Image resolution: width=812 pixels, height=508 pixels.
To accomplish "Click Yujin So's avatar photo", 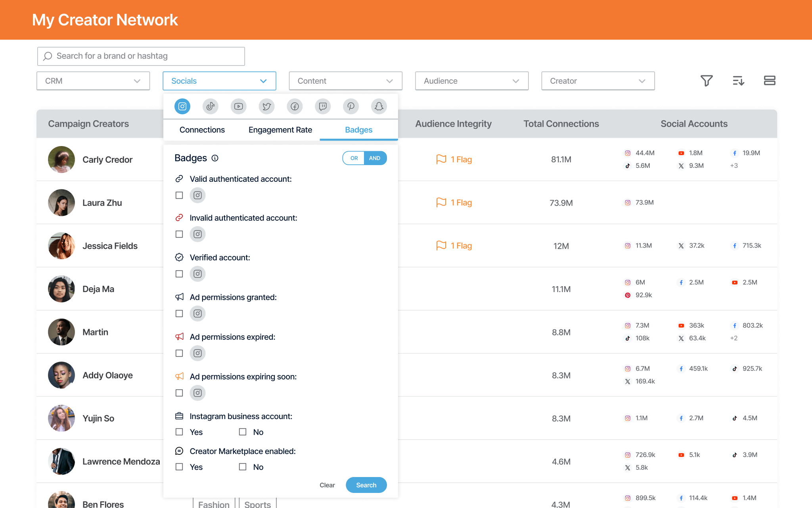I will [x=61, y=418].
